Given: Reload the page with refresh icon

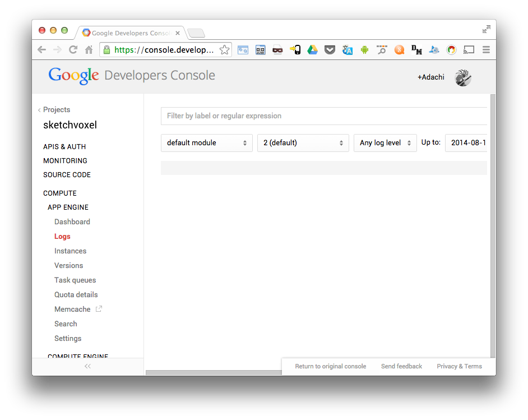Looking at the screenshot, I should point(73,50).
